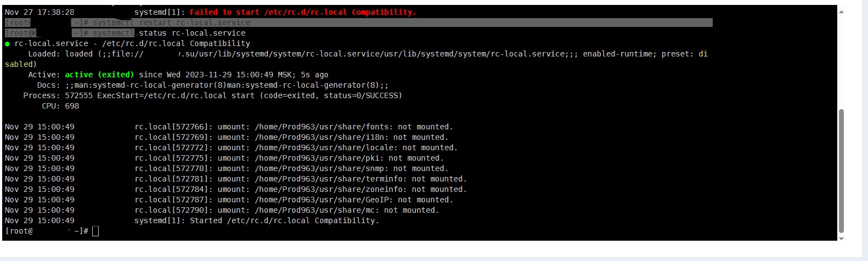Click the umount i18n log line
868x261 pixels.
click(x=291, y=137)
